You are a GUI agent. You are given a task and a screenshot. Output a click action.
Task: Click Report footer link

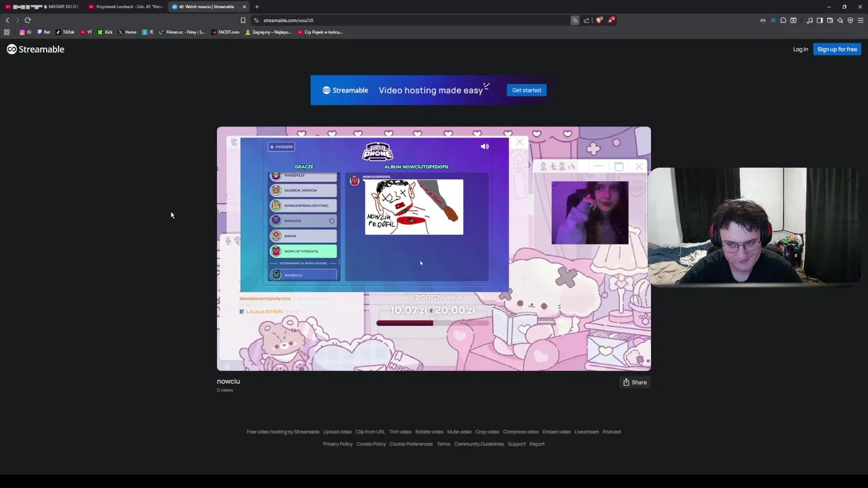[537, 444]
